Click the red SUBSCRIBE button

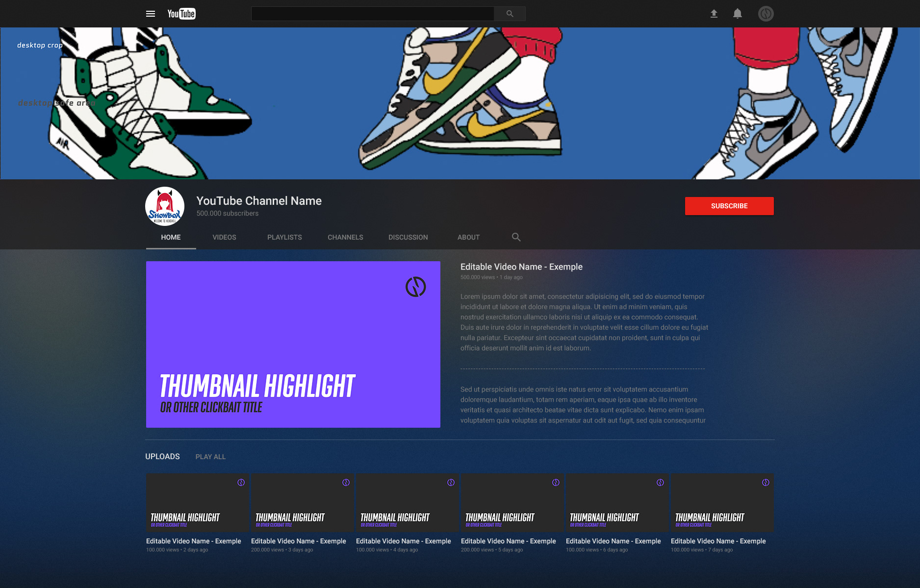pyautogui.click(x=729, y=206)
